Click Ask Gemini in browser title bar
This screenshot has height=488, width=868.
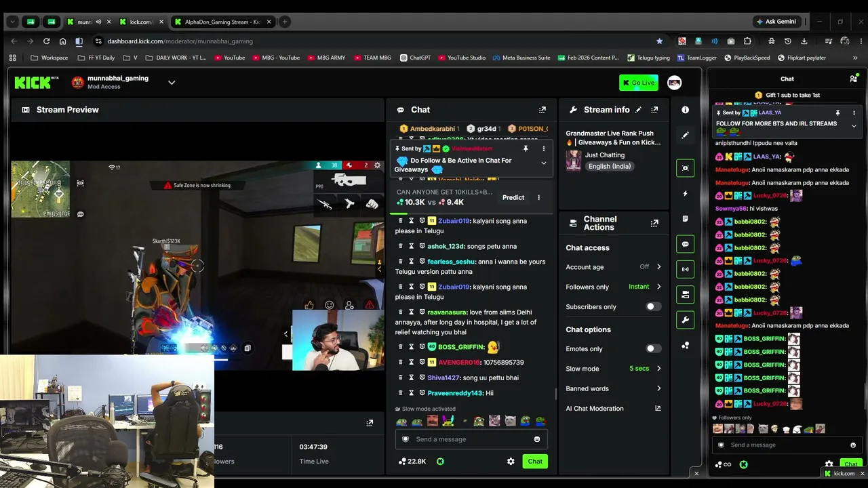tap(776, 22)
